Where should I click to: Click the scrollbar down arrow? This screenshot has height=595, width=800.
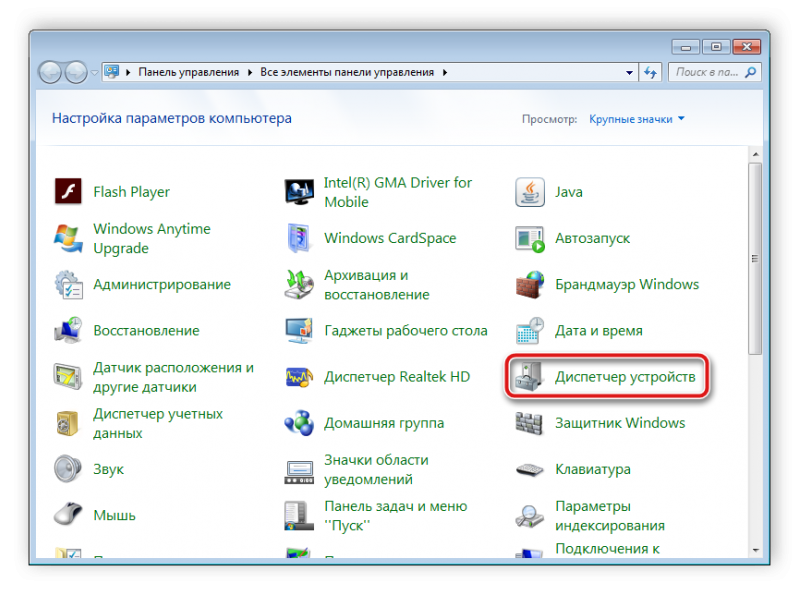(x=756, y=550)
